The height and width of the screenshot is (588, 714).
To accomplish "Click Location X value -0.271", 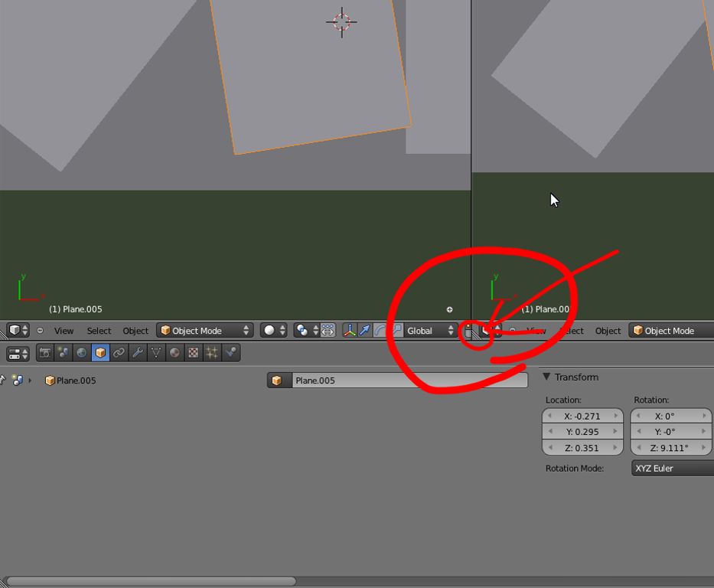I will pyautogui.click(x=582, y=416).
